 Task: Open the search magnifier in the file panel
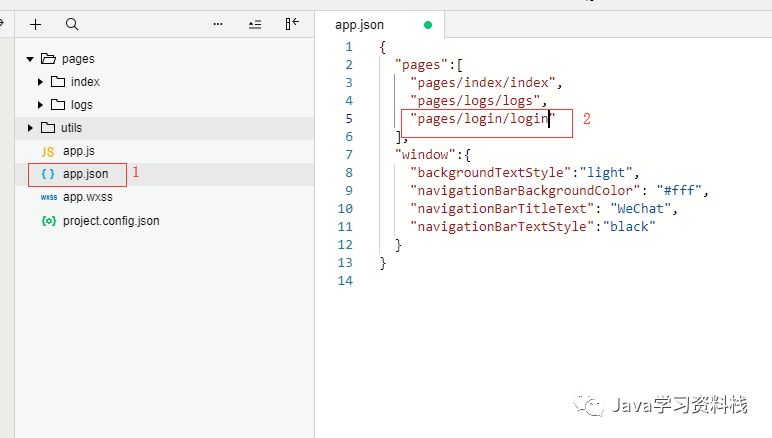click(72, 24)
